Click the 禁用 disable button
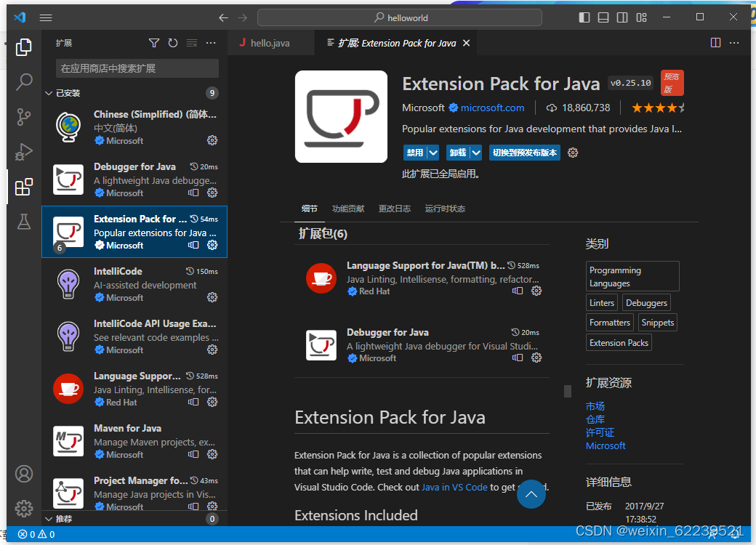 (414, 153)
